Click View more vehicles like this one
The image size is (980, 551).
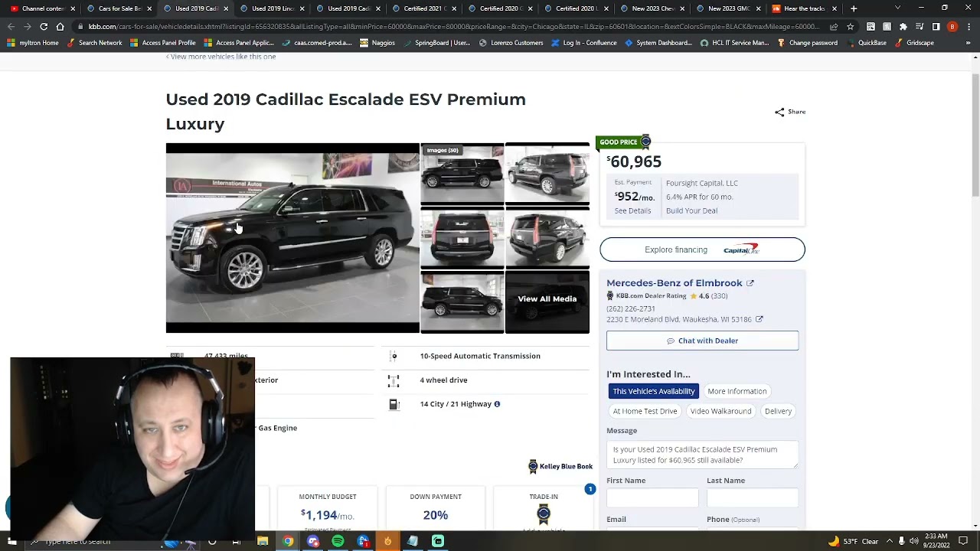221,57
